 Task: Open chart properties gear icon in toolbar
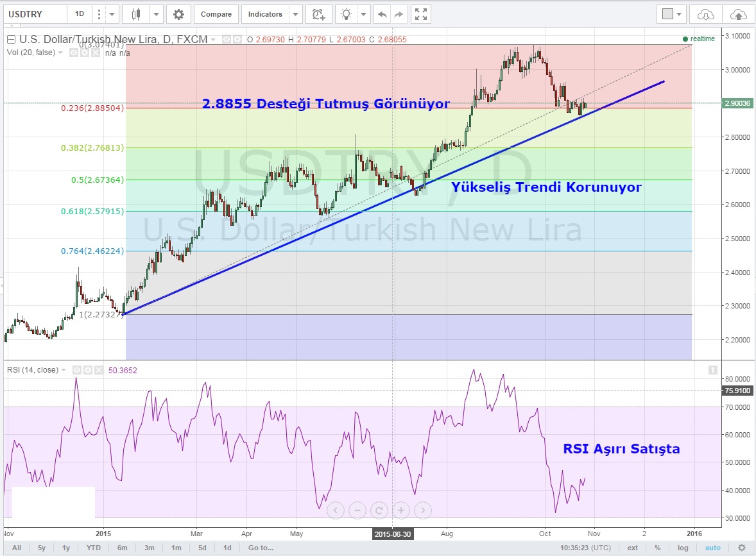tap(178, 14)
